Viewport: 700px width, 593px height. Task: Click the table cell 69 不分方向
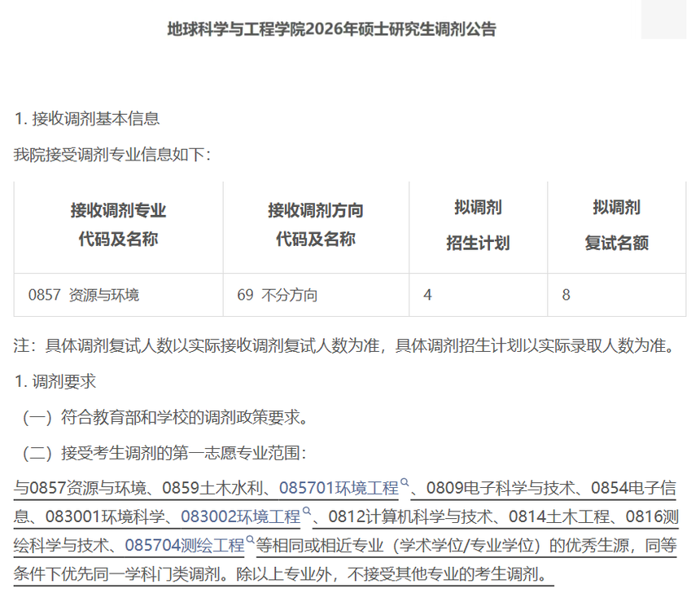tap(278, 295)
